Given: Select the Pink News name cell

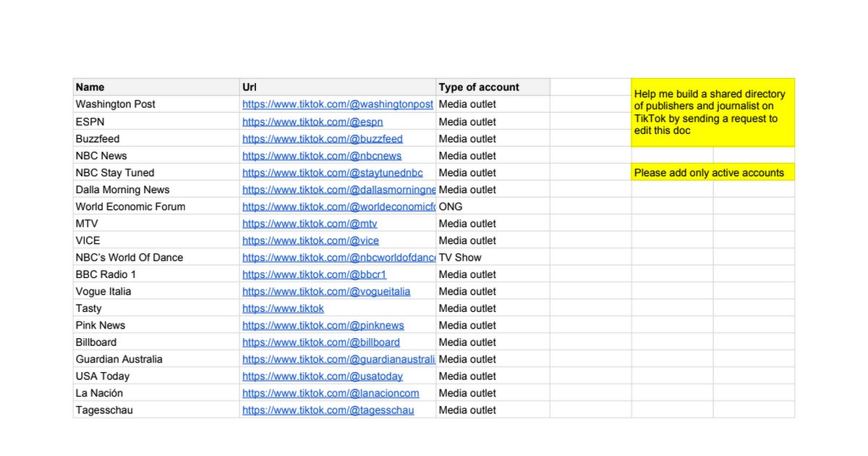Looking at the screenshot, I should [x=156, y=325].
